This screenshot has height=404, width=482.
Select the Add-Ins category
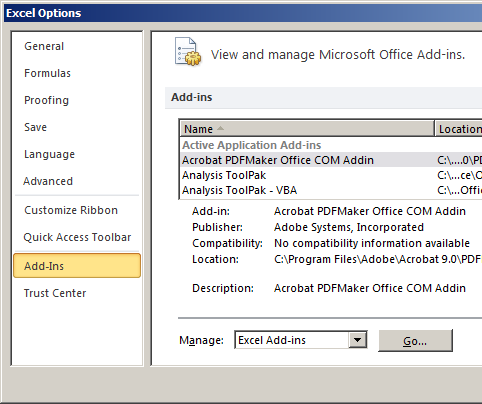77,266
